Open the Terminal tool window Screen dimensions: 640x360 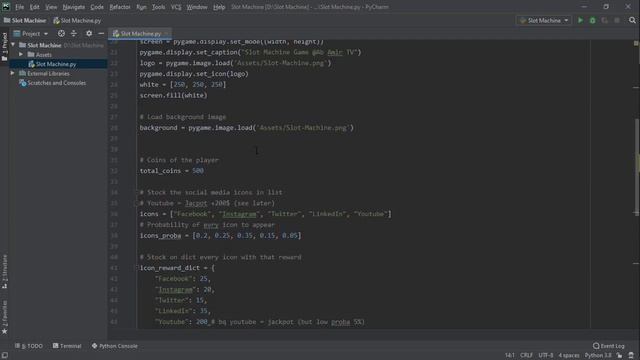click(x=67, y=346)
